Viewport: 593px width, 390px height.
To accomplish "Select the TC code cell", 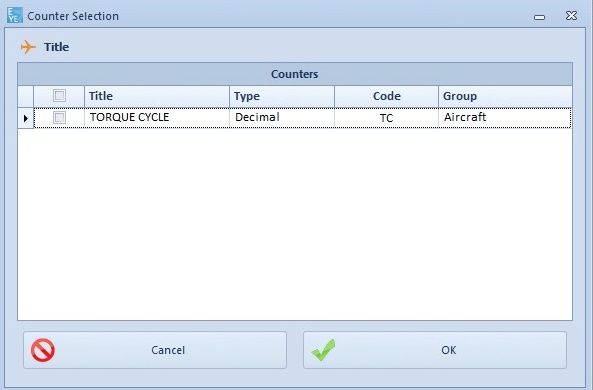I will tap(387, 118).
